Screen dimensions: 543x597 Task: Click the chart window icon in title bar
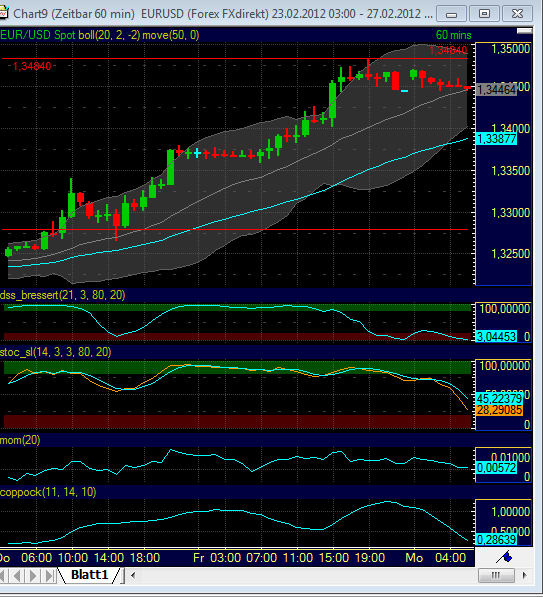coord(3,13)
